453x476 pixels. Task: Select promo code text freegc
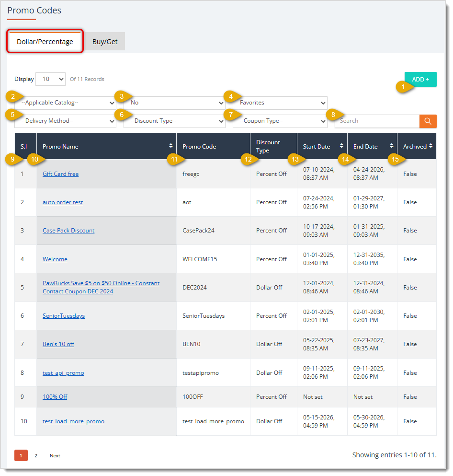(191, 174)
